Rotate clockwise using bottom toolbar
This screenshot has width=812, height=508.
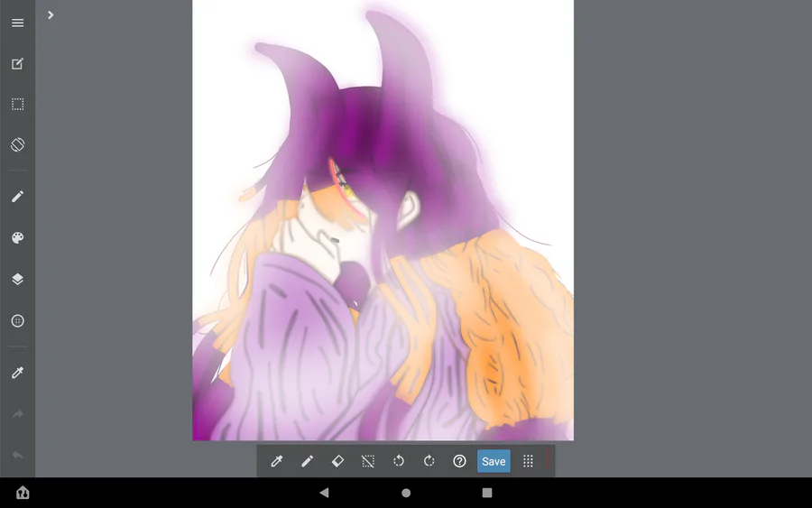[429, 461]
